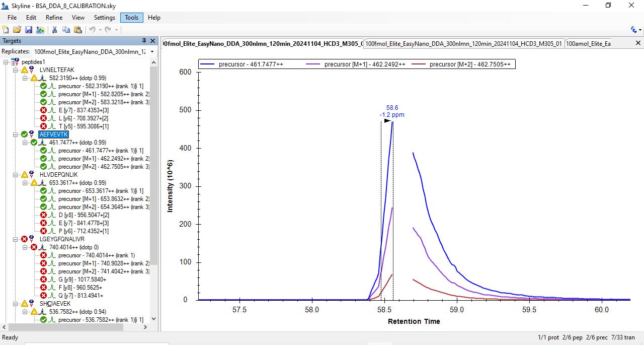The height and width of the screenshot is (345, 644).
Task: Select the HLVDEPQNLIK peptide in tree
Action: click(58, 175)
